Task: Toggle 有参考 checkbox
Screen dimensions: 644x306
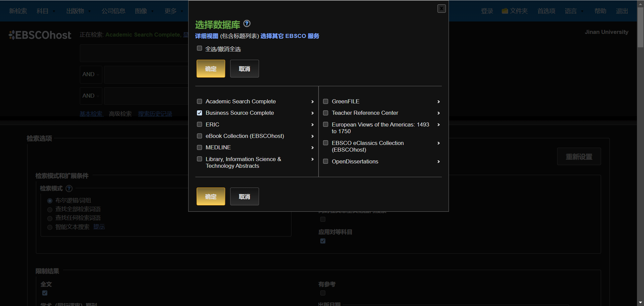Action: 323,293
